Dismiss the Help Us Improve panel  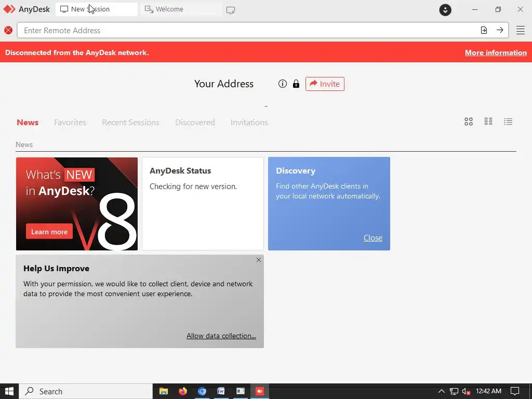[x=259, y=260]
